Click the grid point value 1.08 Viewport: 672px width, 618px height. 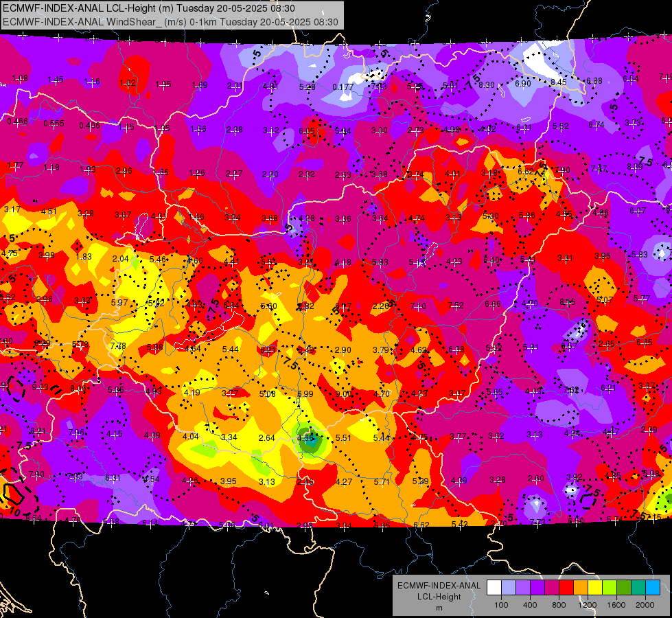(x=20, y=78)
